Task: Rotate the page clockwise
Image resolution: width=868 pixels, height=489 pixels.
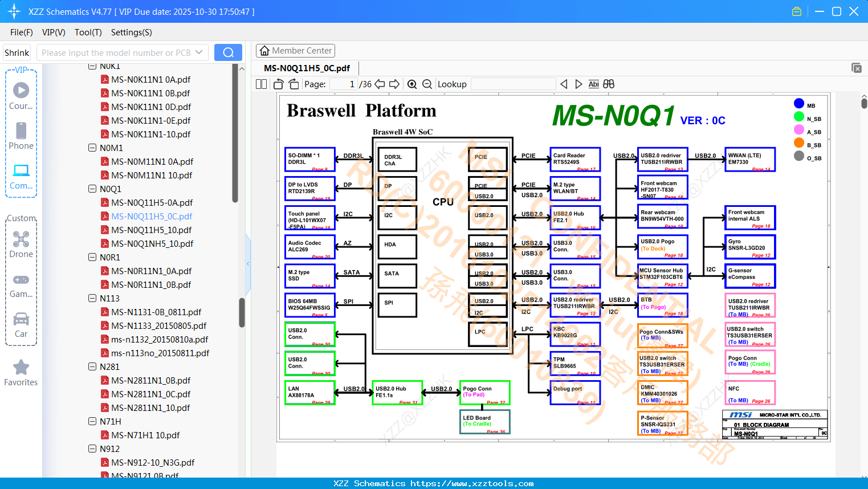Action: tap(294, 84)
